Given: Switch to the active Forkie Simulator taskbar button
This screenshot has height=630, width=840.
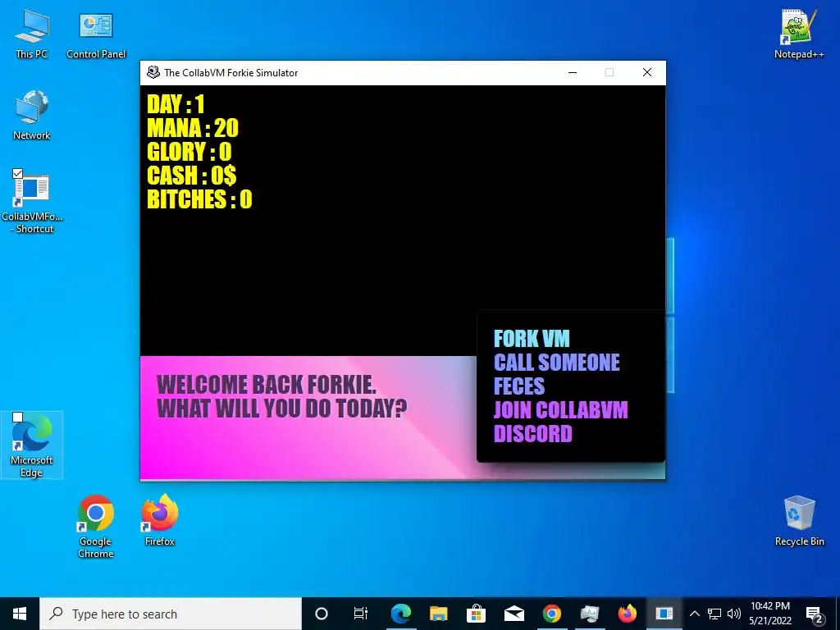Looking at the screenshot, I should tap(664, 614).
